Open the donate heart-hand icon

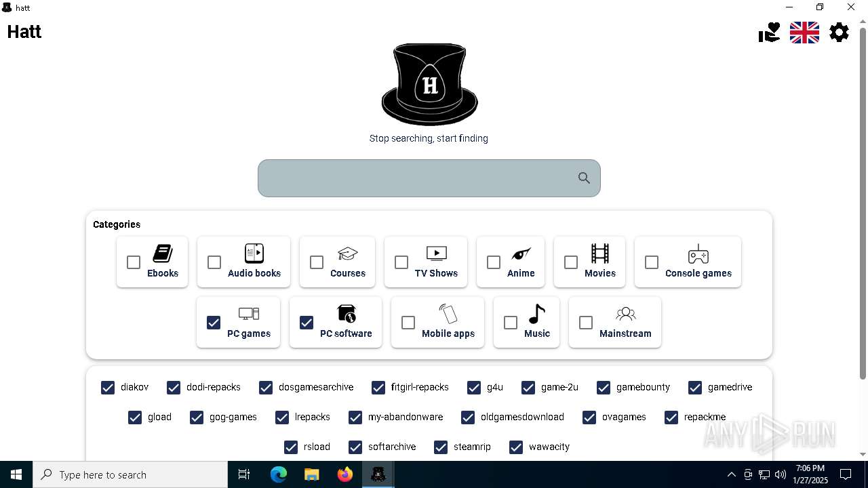770,32
